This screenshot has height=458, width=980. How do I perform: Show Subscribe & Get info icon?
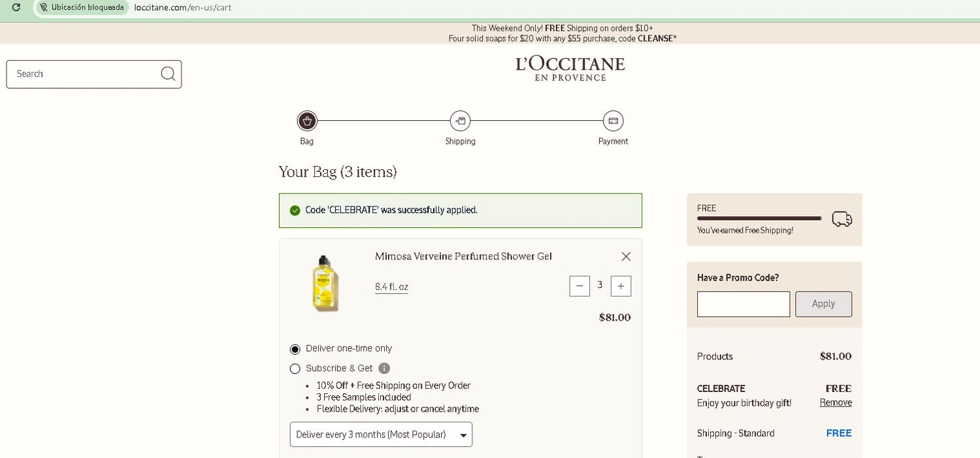(x=384, y=368)
